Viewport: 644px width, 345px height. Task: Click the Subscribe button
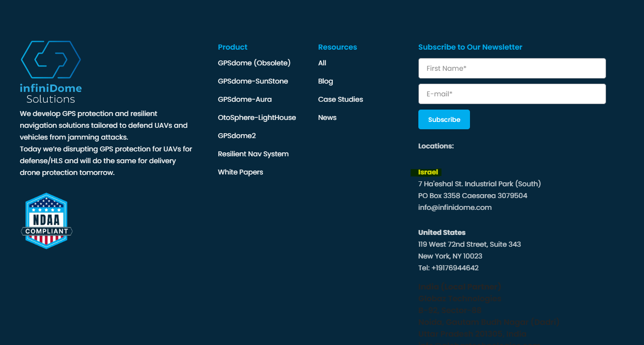pyautogui.click(x=444, y=119)
